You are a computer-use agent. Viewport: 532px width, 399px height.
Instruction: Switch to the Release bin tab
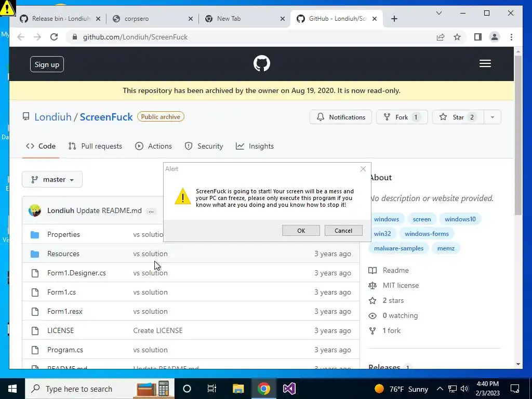click(61, 19)
